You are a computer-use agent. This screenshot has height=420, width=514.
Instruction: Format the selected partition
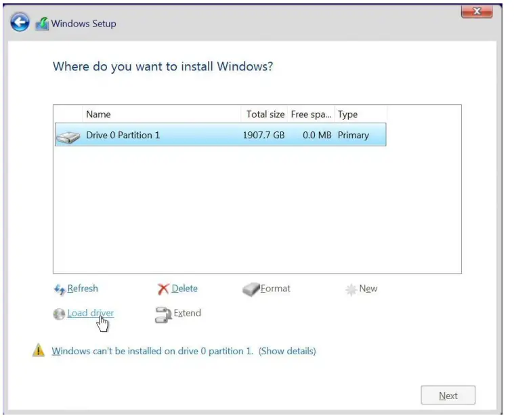point(276,289)
